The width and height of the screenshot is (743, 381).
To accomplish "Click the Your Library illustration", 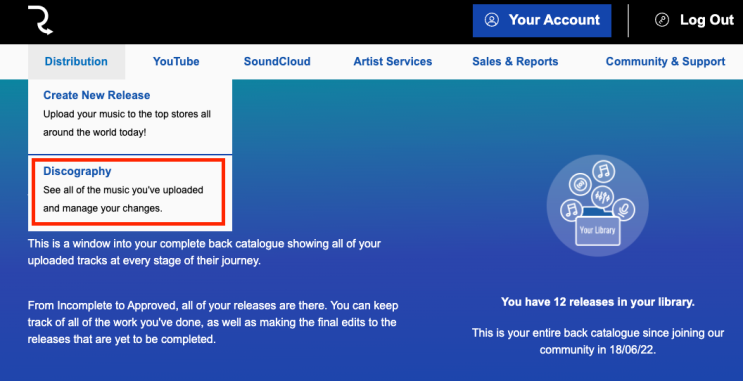I will tap(598, 206).
